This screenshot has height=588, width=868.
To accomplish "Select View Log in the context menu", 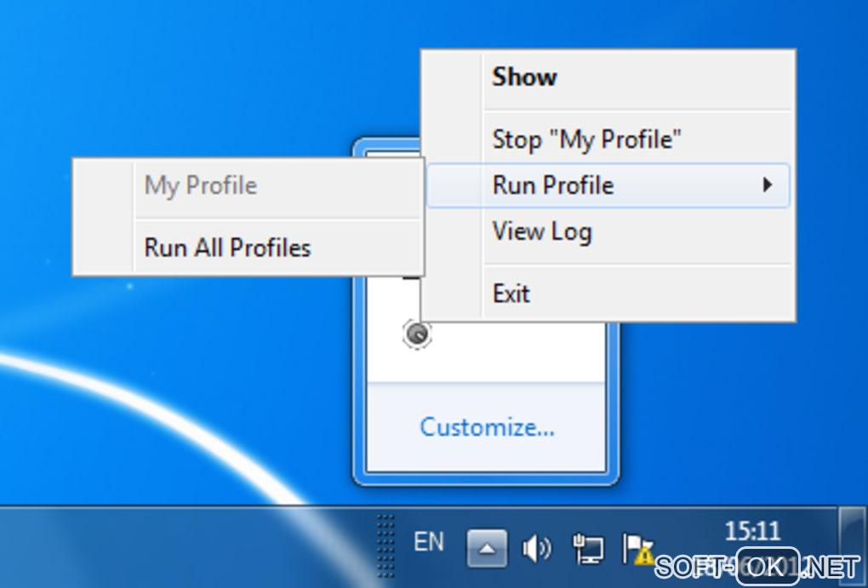I will [x=608, y=231].
